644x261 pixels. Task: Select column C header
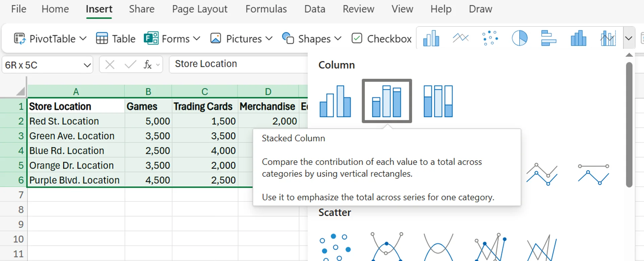click(205, 91)
